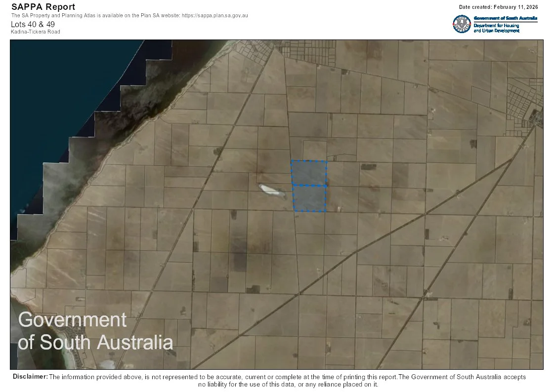Select the highlighted blue-dashed parcel on the map
The height and width of the screenshot is (392, 555).
pos(309,185)
